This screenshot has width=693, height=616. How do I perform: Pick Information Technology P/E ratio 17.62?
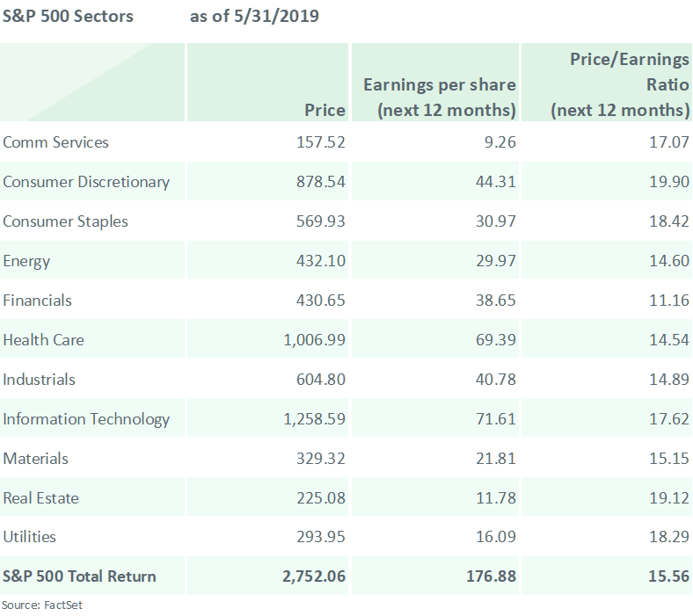click(x=669, y=419)
